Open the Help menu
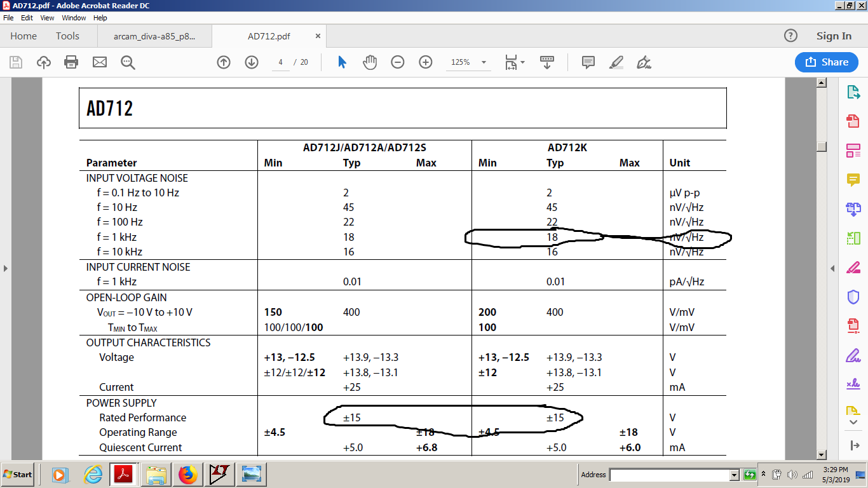 pyautogui.click(x=100, y=18)
